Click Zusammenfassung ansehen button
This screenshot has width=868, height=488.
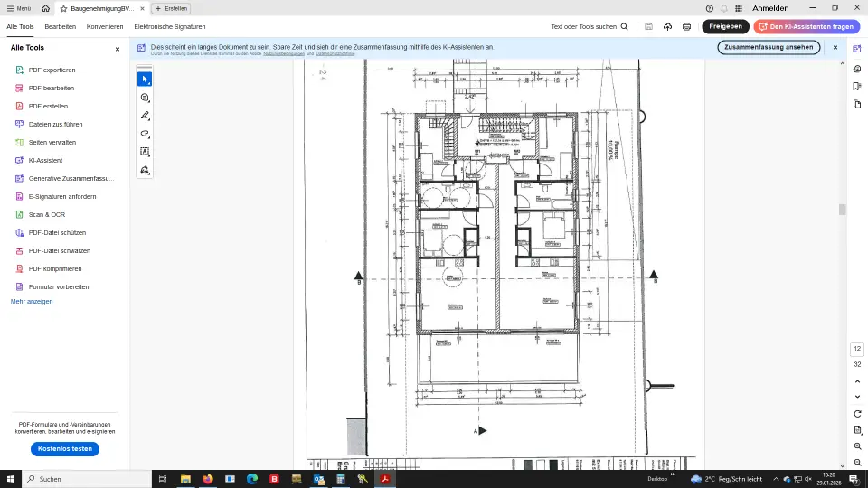pos(769,47)
